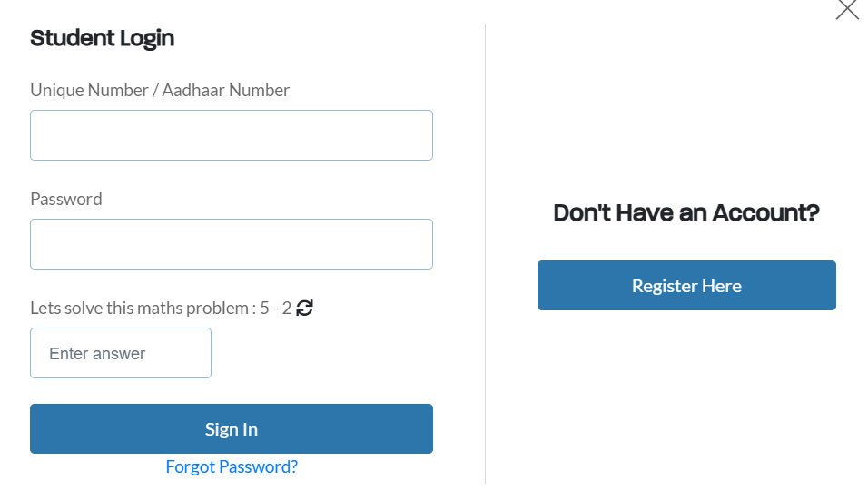Go to Register Here
Screen dimensions: 868x500
(686, 286)
